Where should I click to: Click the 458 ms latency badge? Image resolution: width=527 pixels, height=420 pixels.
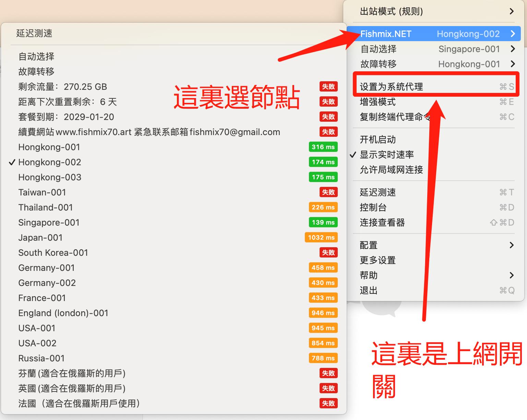323,268
